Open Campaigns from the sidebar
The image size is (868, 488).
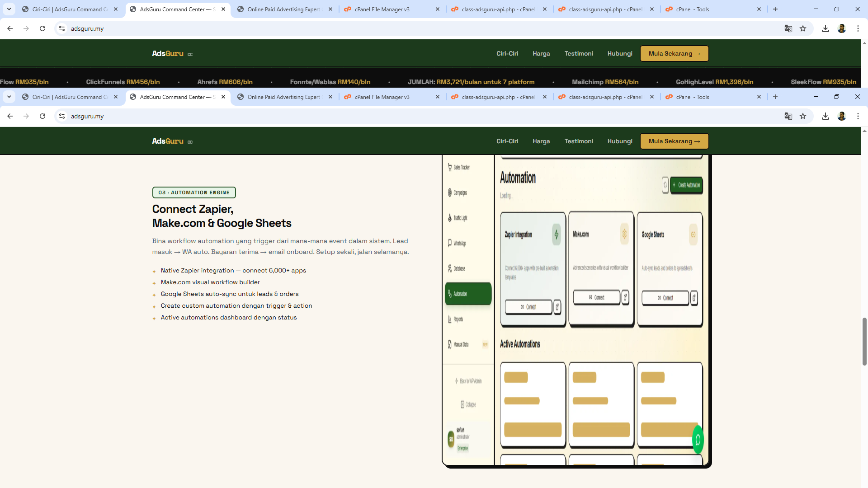point(460,192)
